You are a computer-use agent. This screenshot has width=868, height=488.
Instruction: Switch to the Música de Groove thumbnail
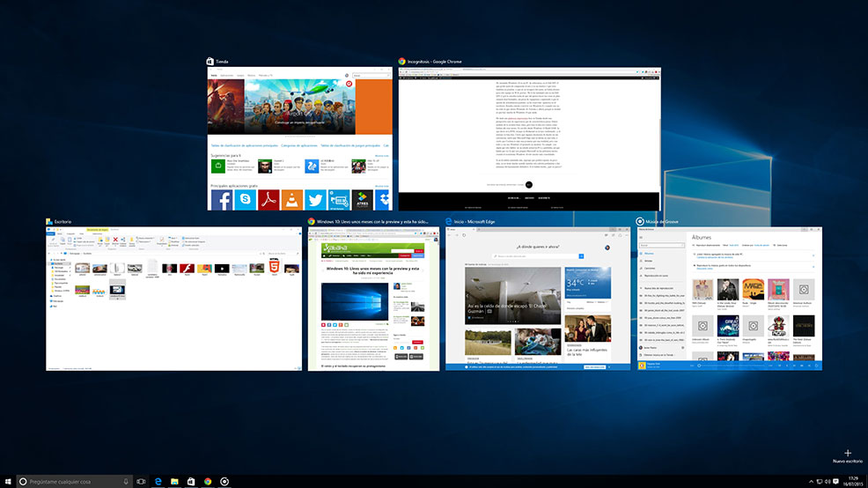click(x=730, y=299)
